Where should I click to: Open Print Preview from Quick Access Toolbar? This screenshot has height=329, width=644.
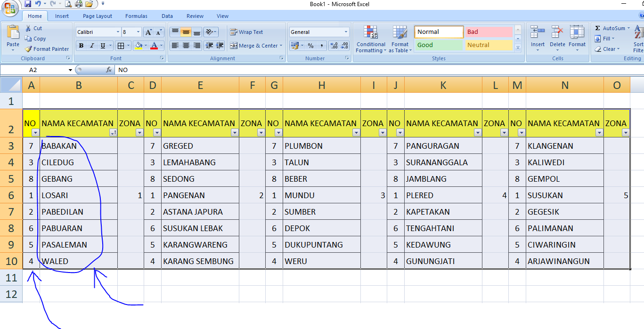click(x=68, y=4)
